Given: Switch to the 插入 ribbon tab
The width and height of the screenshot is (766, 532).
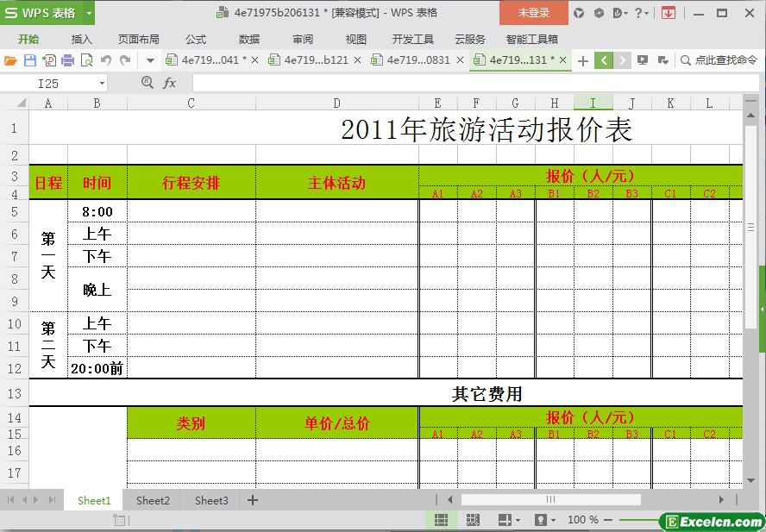Looking at the screenshot, I should [x=81, y=39].
